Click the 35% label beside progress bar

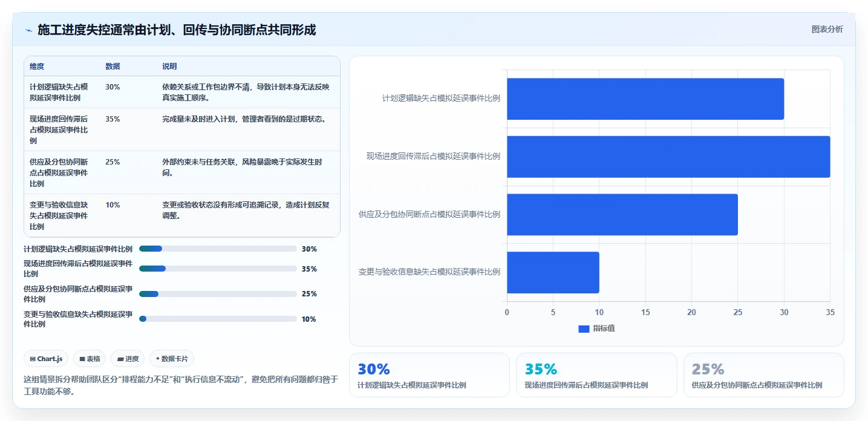pyautogui.click(x=309, y=269)
